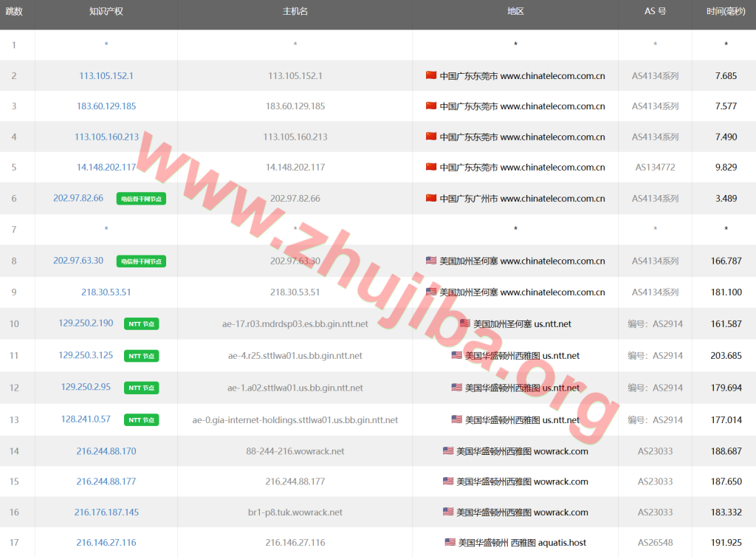Click the 电信骨干网节点 badge beside 202.97.63.30
The height and width of the screenshot is (559, 756).
click(141, 261)
